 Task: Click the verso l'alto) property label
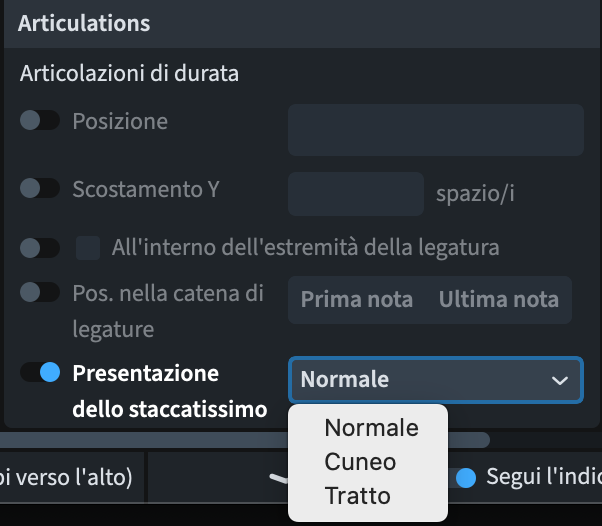tap(66, 477)
